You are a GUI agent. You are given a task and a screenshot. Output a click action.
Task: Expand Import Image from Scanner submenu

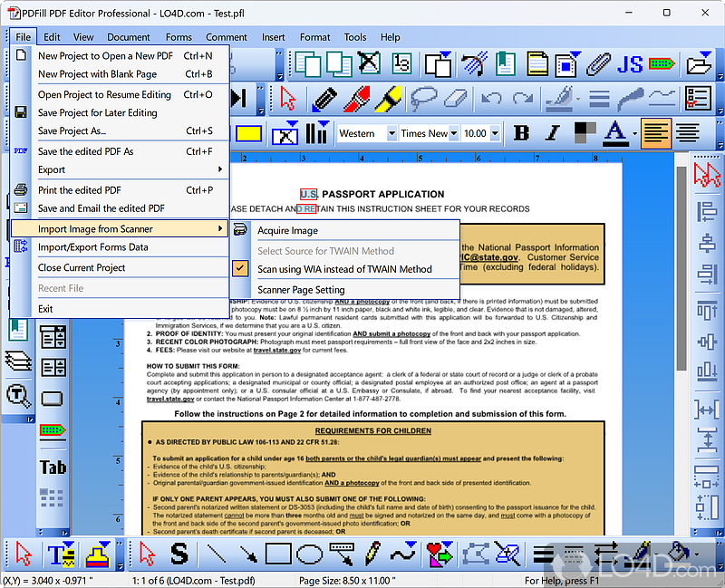click(x=120, y=229)
